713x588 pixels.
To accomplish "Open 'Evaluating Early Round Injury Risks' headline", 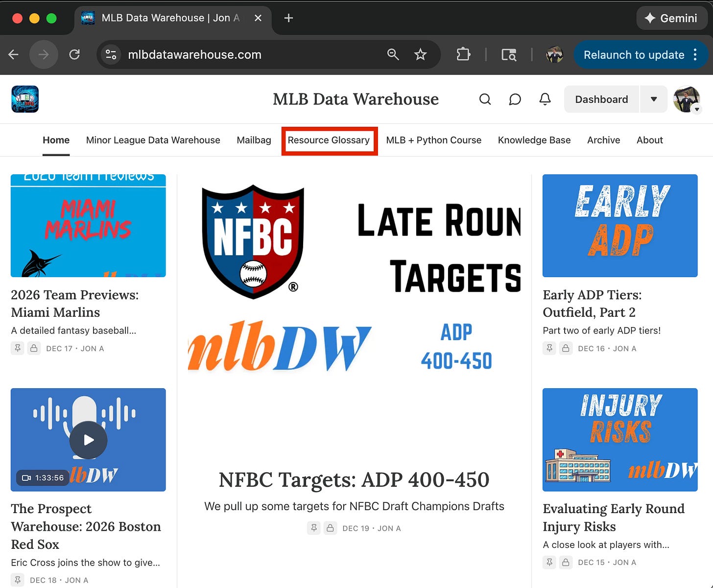I will [x=614, y=517].
